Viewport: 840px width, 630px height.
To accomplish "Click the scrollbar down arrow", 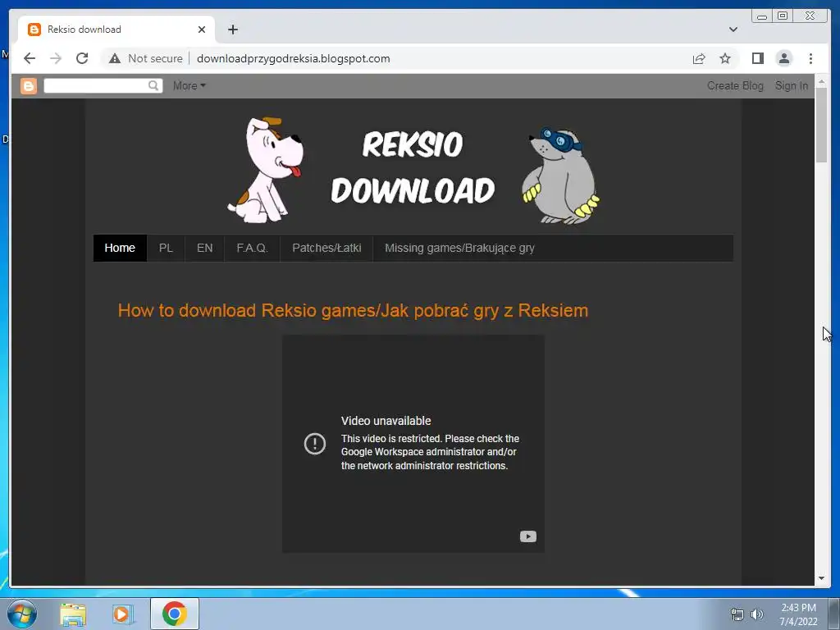I will 821,578.
